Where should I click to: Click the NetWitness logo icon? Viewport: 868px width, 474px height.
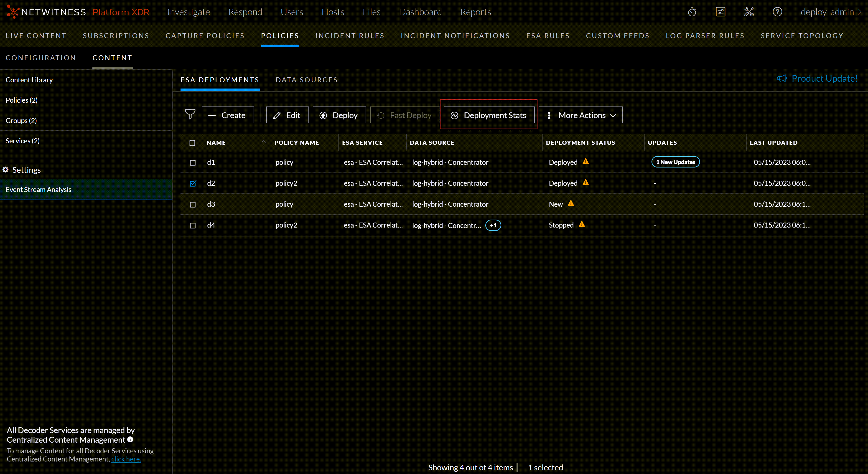pos(13,12)
